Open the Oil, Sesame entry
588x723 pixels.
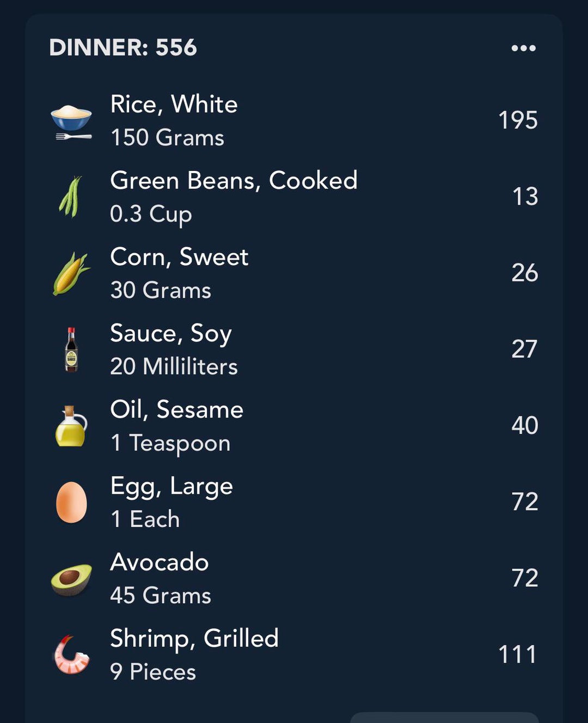coord(176,409)
